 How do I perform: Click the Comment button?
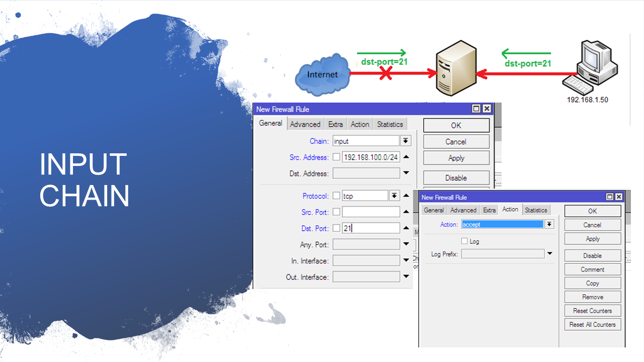click(592, 269)
